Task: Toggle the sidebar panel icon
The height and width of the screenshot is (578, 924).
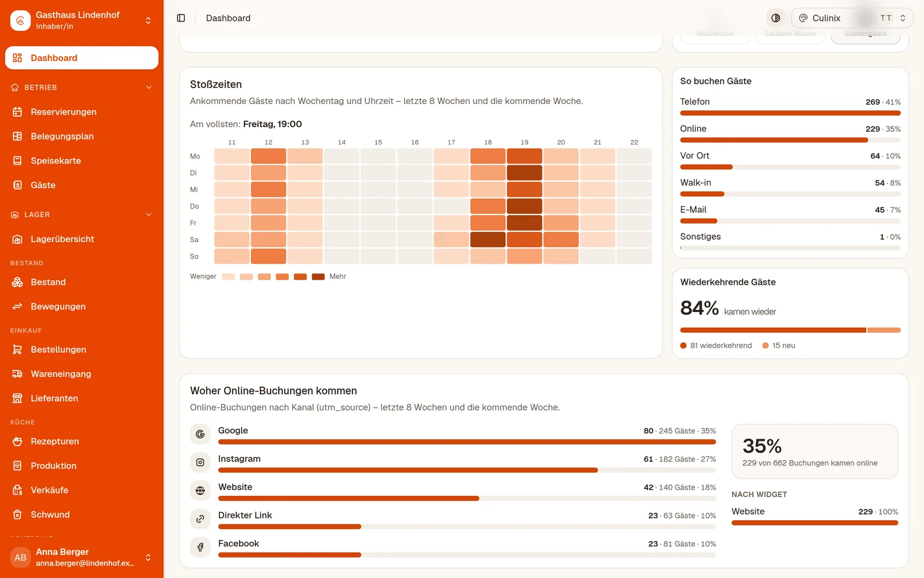Action: pyautogui.click(x=181, y=18)
